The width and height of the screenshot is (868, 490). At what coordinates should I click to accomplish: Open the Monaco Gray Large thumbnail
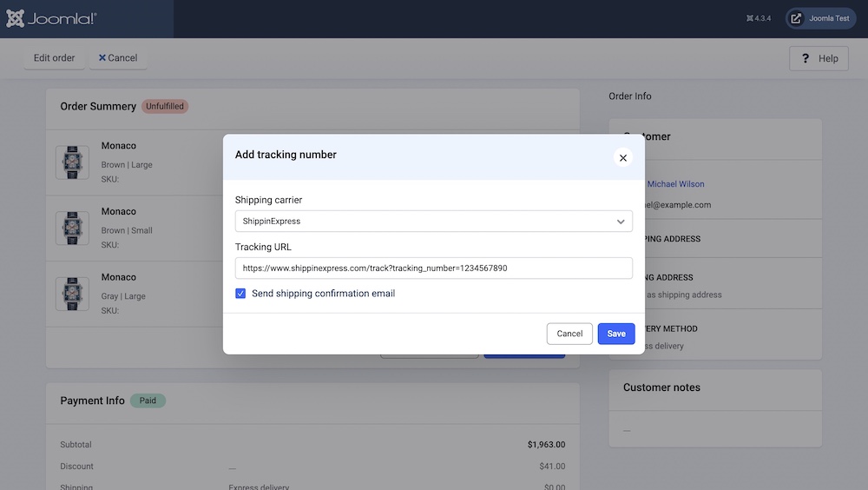pos(72,294)
